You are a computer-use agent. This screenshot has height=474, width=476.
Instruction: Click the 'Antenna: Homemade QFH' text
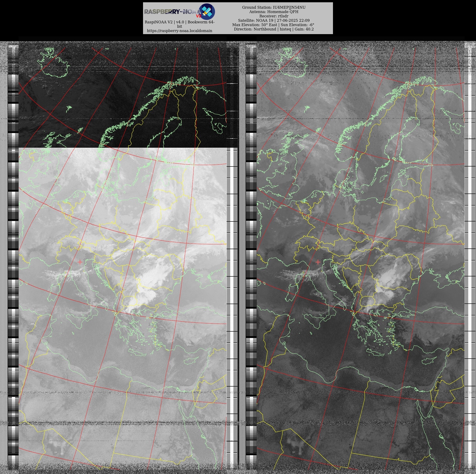click(x=274, y=12)
